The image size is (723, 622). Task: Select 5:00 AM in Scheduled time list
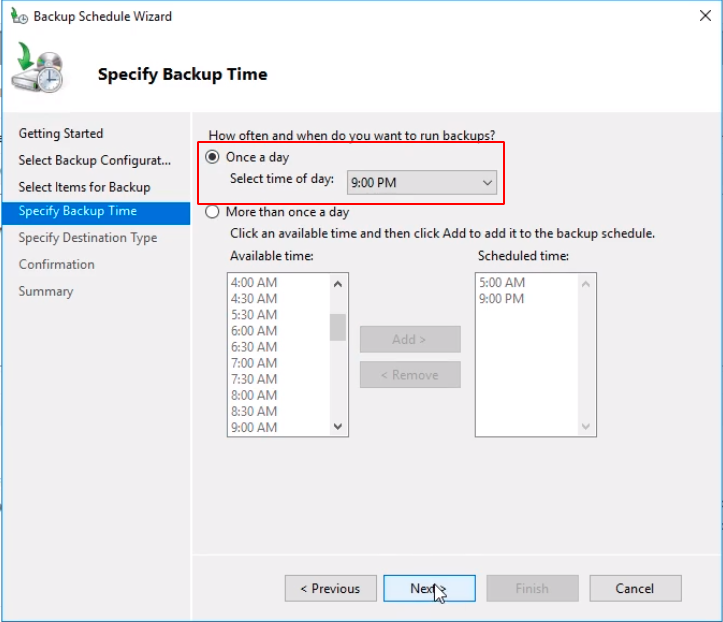501,283
